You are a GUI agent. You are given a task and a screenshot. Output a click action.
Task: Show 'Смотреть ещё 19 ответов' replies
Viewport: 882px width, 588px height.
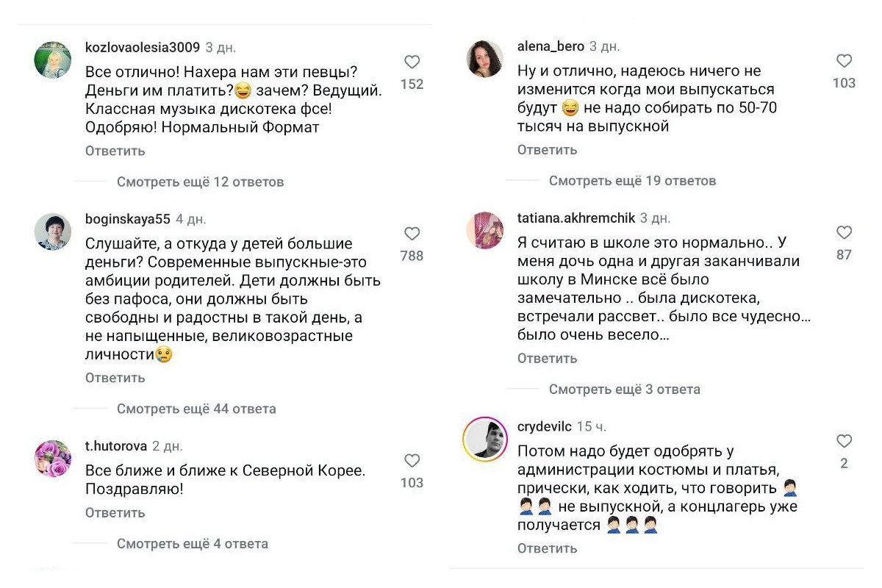[632, 180]
